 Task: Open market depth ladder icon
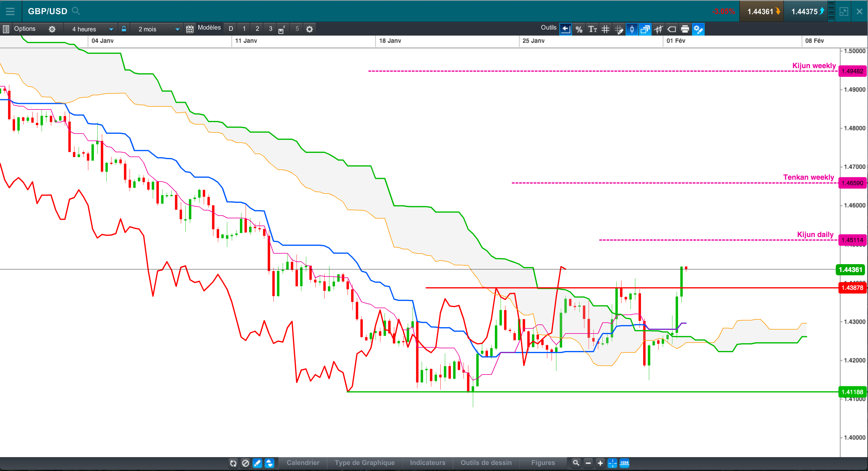tap(831, 11)
